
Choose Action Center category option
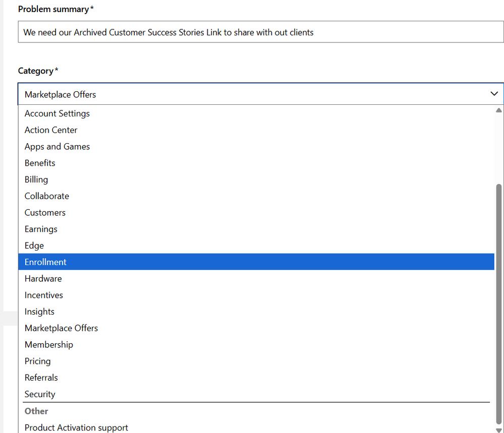256,130
